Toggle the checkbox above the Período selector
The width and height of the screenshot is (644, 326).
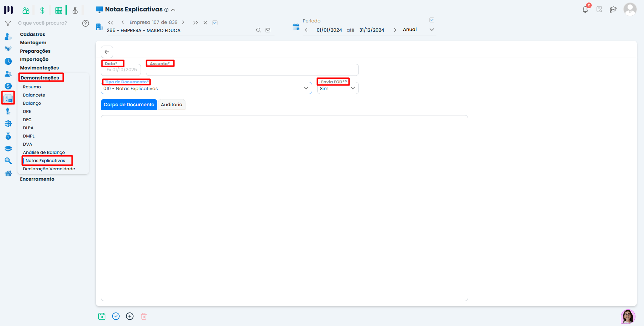tap(432, 20)
